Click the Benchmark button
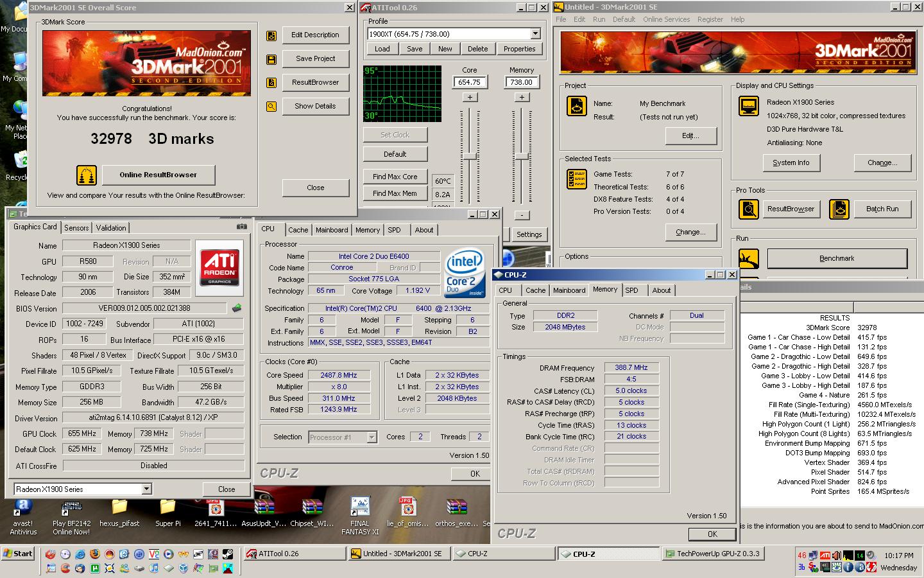Screen dimensions: 924x578 click(x=837, y=258)
